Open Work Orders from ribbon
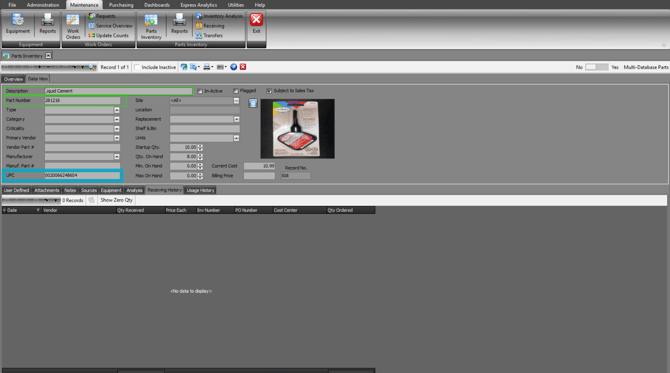Viewport: 670px width, 373px height. click(x=73, y=26)
